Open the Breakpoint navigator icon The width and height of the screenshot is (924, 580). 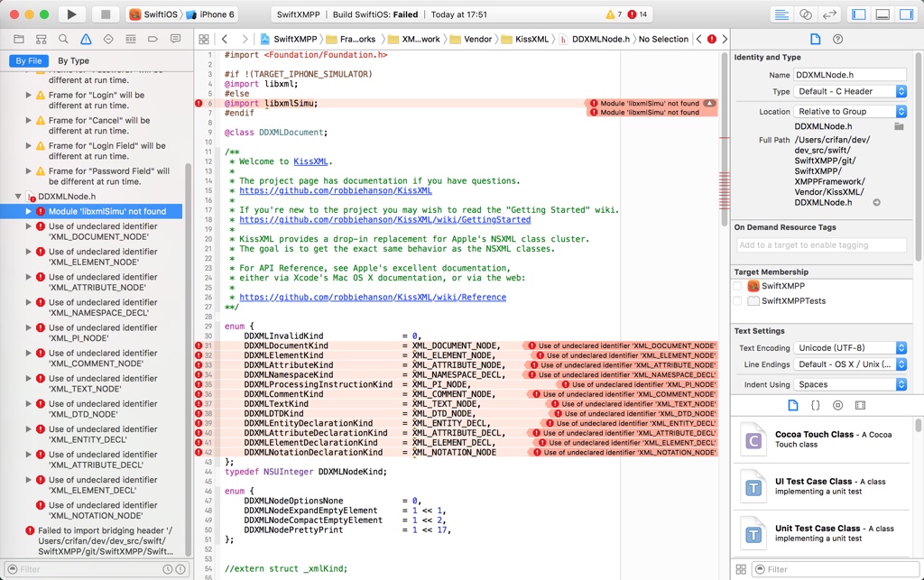point(152,40)
